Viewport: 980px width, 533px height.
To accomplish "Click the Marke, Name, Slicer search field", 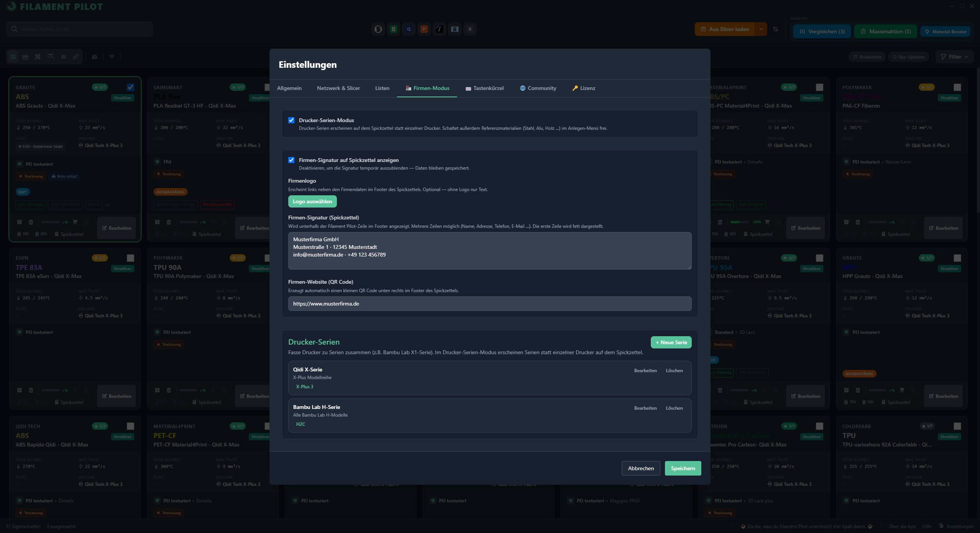I will point(80,29).
